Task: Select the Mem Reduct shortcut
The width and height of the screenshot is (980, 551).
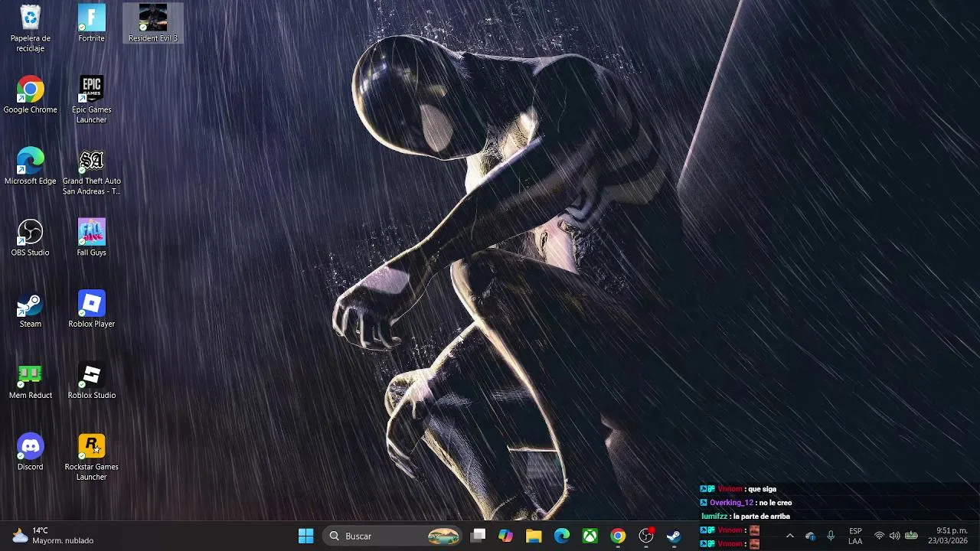Action: click(x=30, y=380)
